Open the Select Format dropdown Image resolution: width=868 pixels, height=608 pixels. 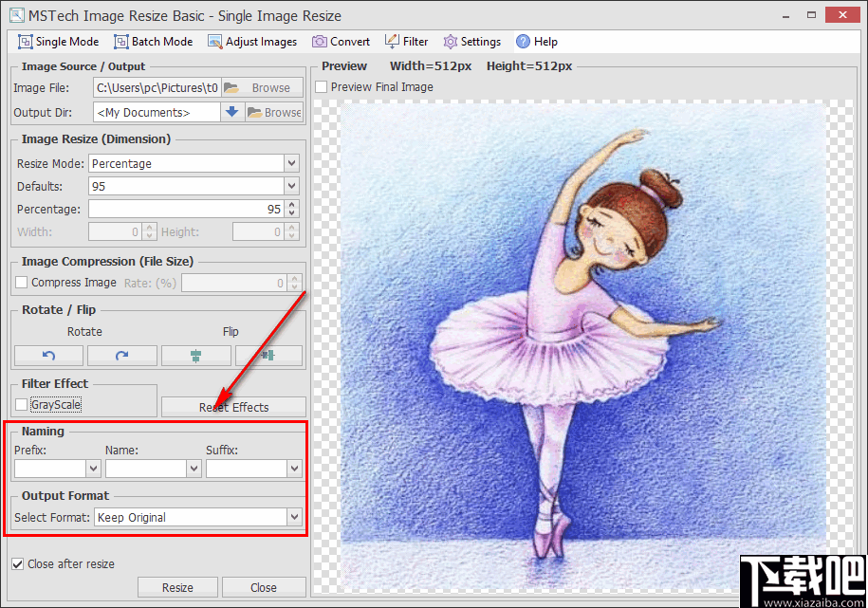tap(294, 517)
